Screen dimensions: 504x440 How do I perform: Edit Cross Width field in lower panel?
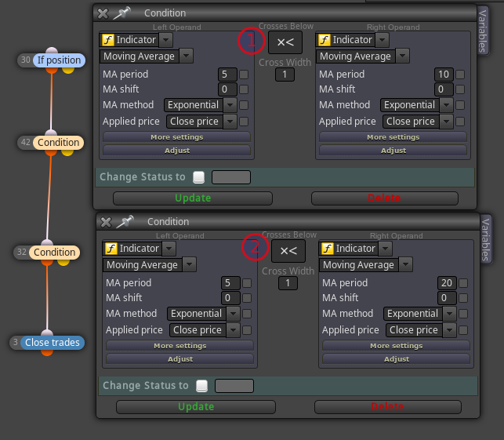288,283
